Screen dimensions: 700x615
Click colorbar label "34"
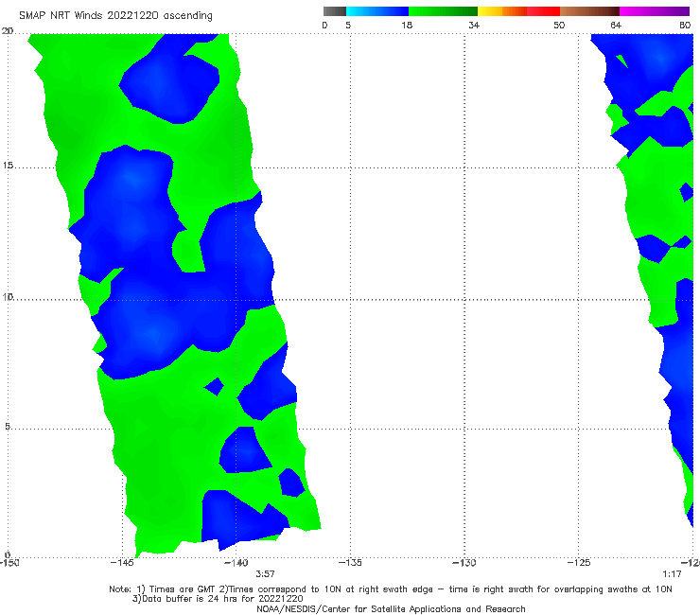[474, 26]
